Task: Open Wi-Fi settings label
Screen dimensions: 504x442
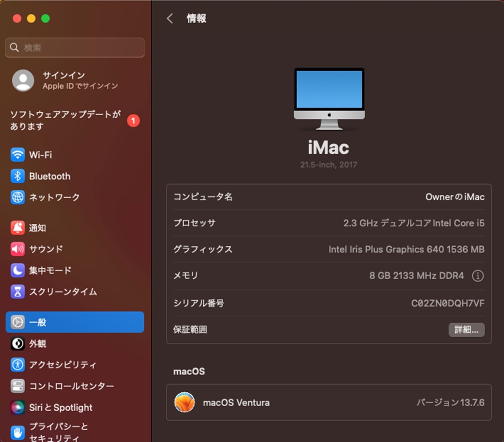Action: tap(41, 155)
